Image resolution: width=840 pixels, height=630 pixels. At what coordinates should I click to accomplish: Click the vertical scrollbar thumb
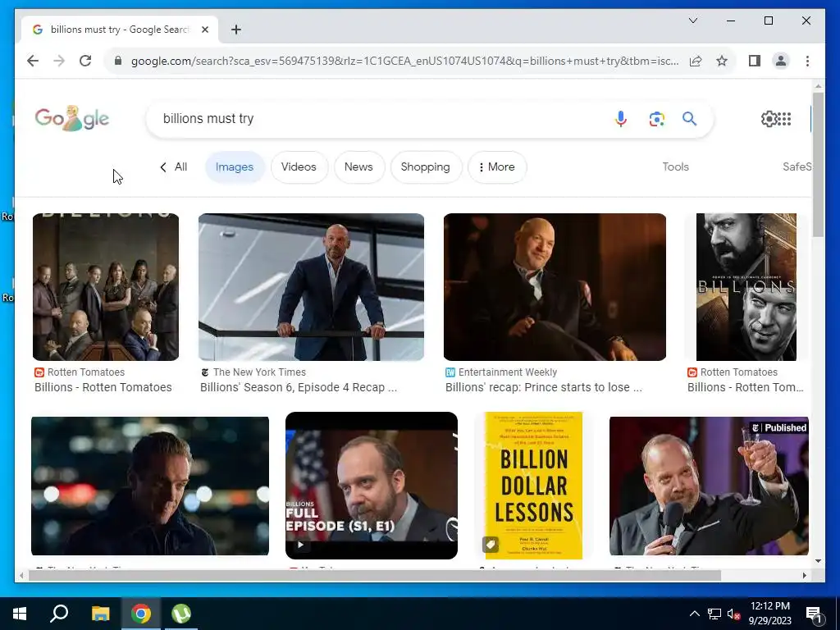pos(818,164)
